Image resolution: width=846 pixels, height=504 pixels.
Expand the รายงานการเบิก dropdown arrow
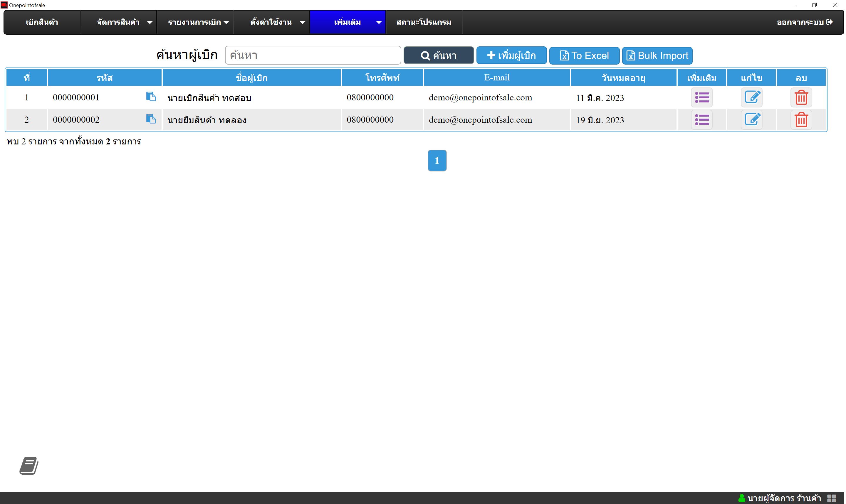tap(226, 22)
